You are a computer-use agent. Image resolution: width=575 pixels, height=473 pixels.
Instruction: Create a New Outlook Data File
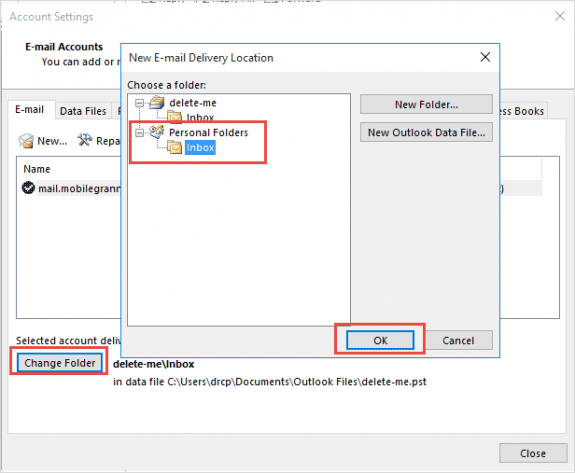pyautogui.click(x=426, y=132)
